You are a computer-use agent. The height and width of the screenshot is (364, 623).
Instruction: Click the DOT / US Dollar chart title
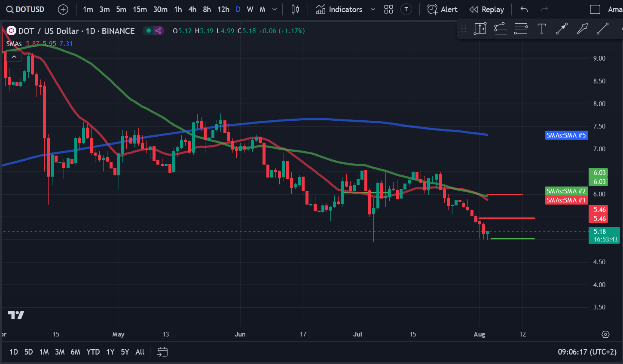click(76, 31)
